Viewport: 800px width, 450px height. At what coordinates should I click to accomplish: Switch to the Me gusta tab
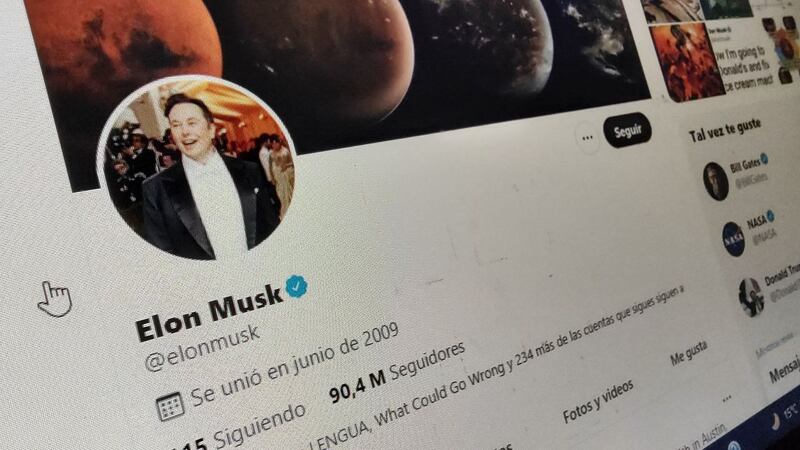pos(689,353)
